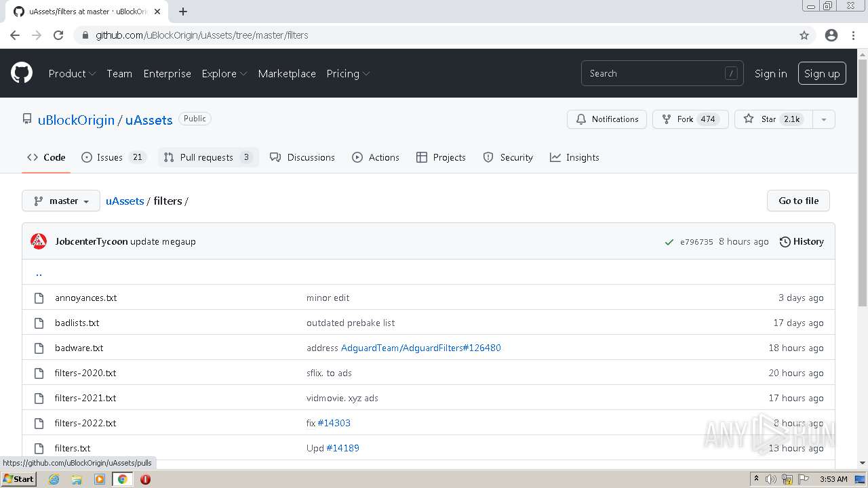Viewport: 868px width, 488px height.
Task: Click the Sign up button
Action: pos(822,73)
